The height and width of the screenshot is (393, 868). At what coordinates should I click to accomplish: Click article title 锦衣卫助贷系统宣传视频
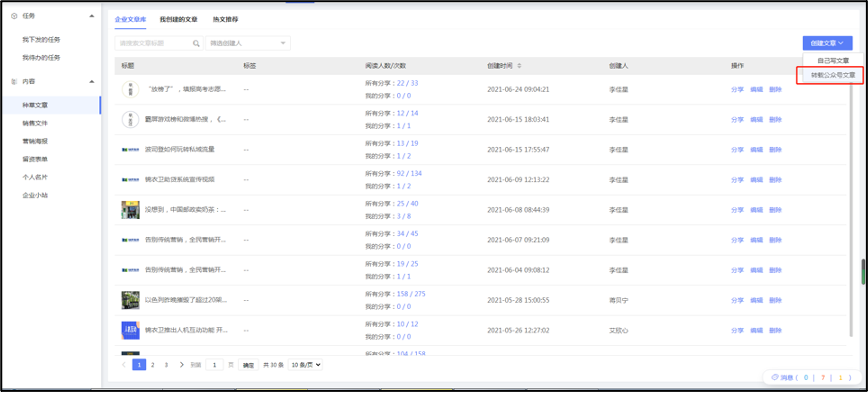click(x=179, y=180)
